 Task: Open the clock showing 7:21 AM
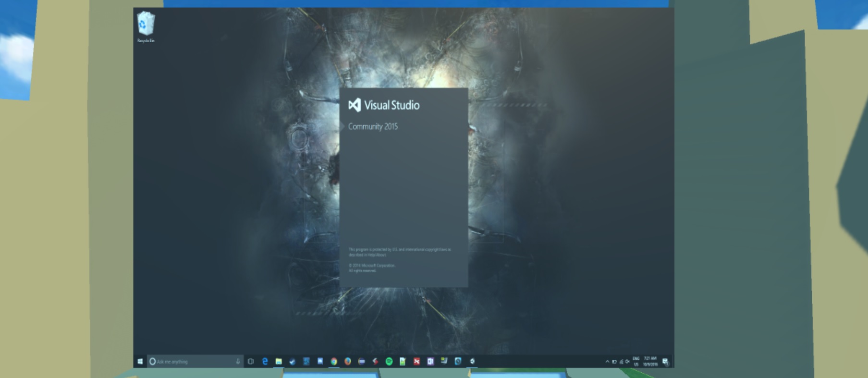[x=650, y=361]
